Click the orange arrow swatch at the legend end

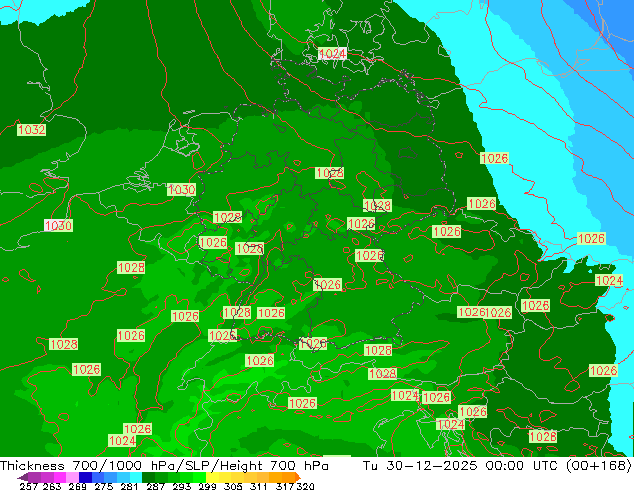pyautogui.click(x=298, y=477)
